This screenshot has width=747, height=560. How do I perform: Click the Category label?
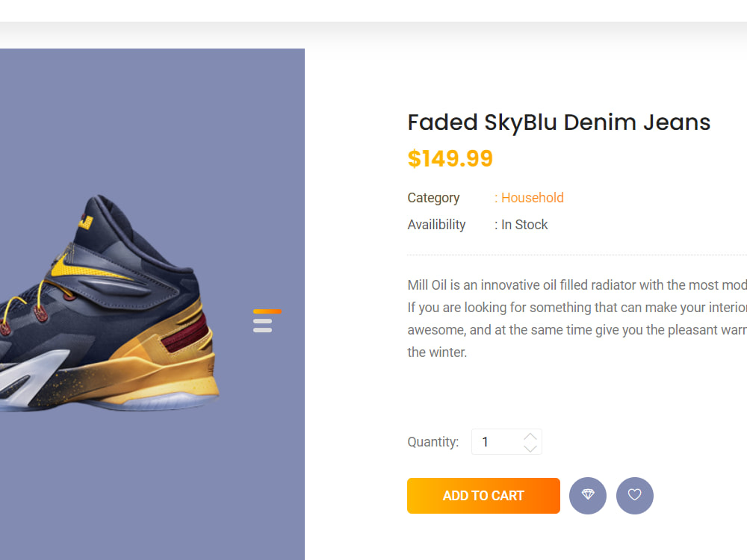tap(433, 198)
